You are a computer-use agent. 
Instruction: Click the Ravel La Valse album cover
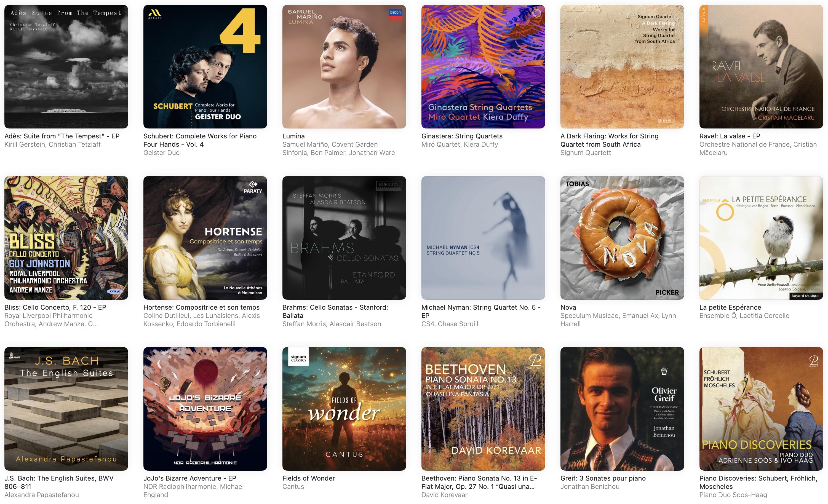click(x=761, y=66)
